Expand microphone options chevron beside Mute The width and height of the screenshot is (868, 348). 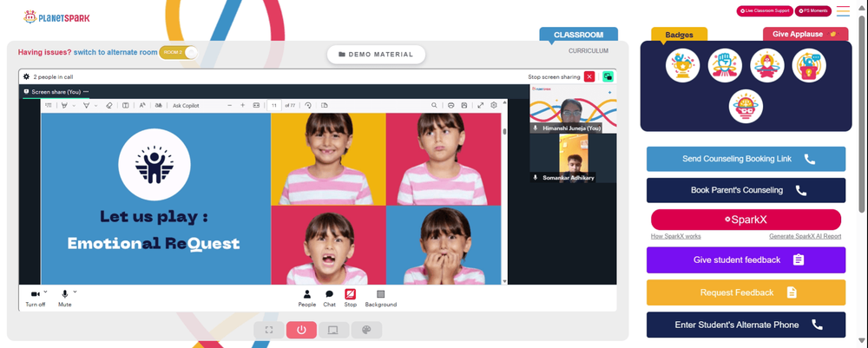coord(75,292)
